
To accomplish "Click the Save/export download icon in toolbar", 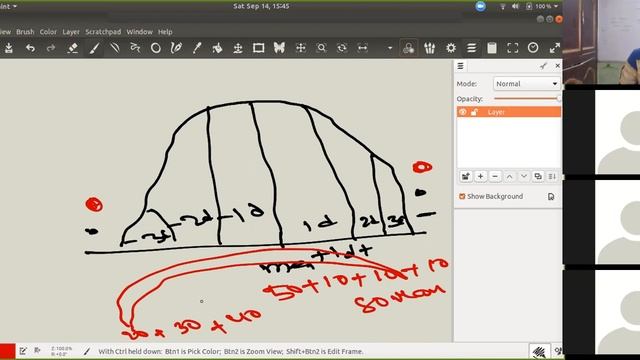I will click(x=9, y=48).
